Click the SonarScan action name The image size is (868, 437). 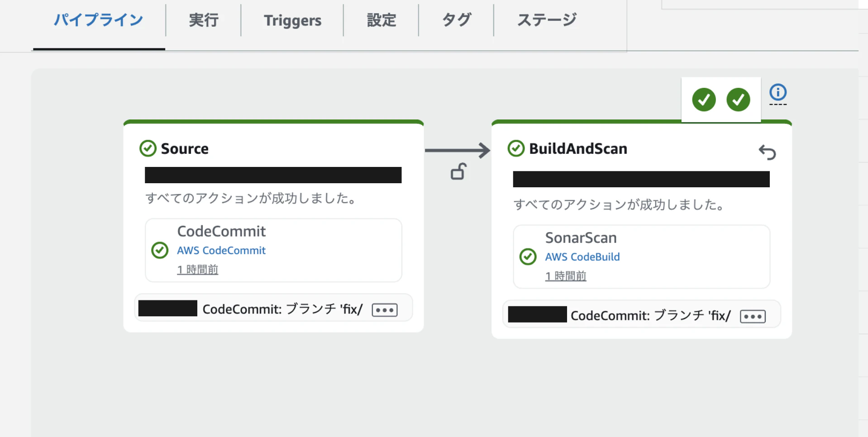click(x=581, y=237)
